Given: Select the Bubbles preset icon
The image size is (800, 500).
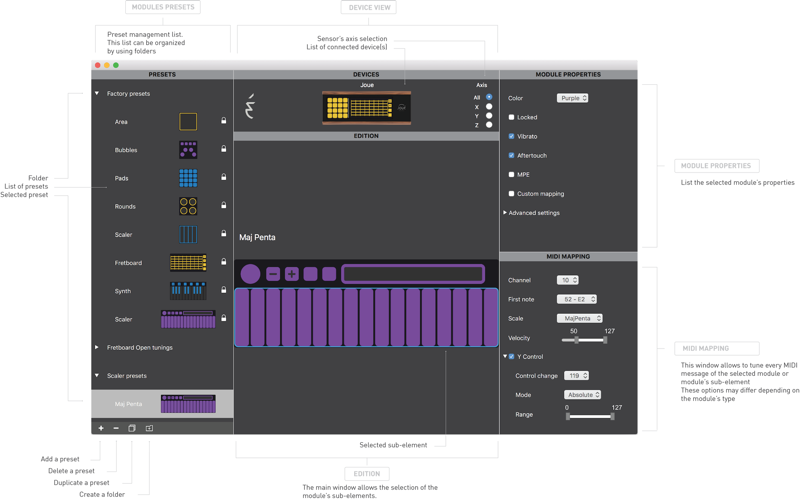Looking at the screenshot, I should click(188, 150).
